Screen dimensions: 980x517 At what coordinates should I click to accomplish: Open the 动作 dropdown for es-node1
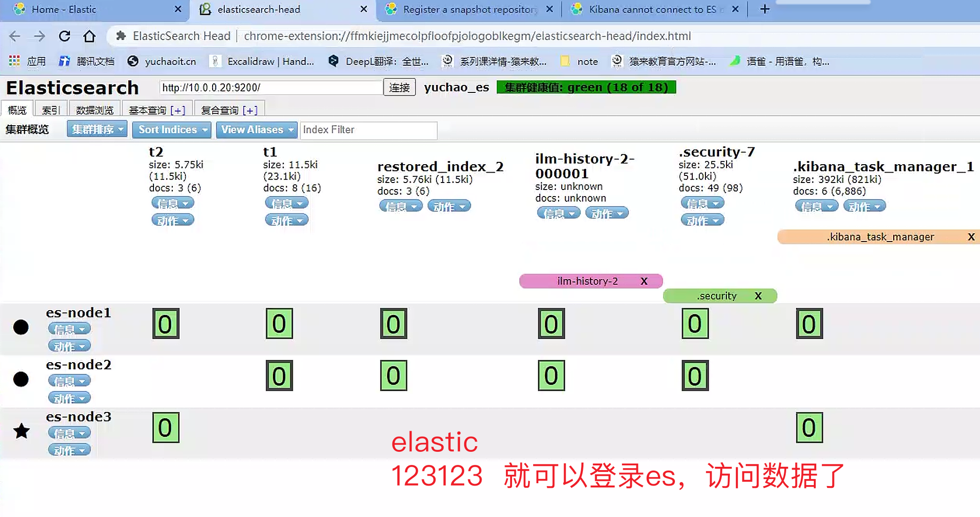[x=69, y=346]
